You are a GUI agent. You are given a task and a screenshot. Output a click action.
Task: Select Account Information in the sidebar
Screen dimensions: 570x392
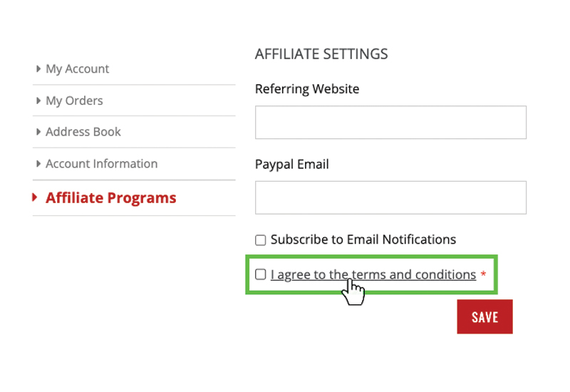101,164
